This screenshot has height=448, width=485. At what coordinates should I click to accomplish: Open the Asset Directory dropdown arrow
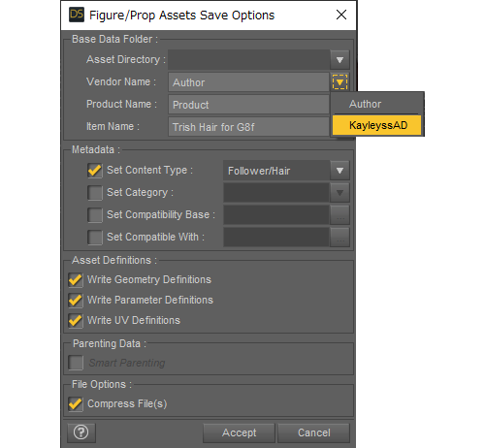pos(339,60)
